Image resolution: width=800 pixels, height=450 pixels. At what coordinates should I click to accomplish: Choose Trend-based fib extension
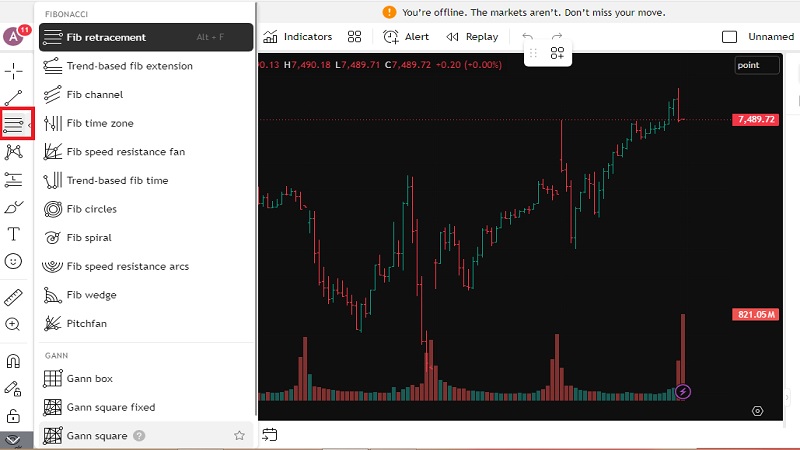coord(146,66)
